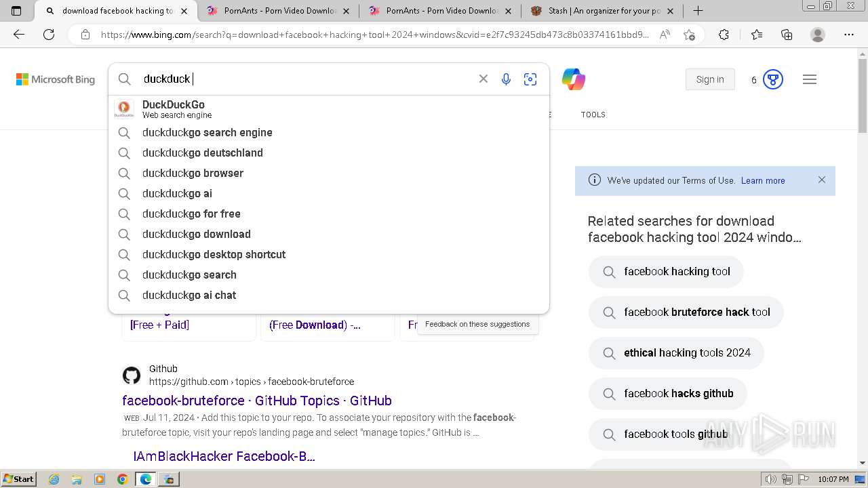Click related search facebook tools github
The image size is (868, 488).
coord(665,434)
